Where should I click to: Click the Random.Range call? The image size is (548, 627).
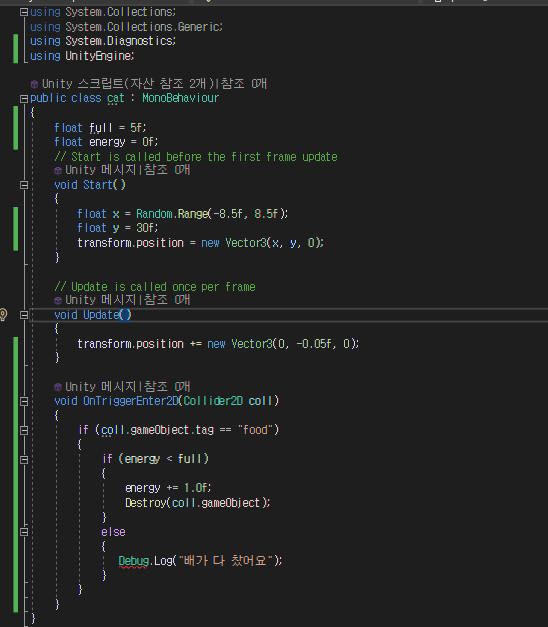212,214
